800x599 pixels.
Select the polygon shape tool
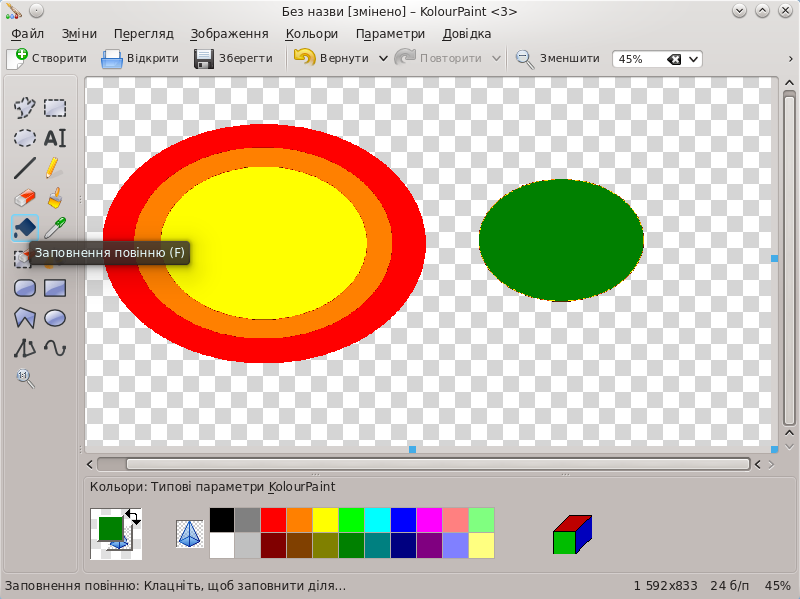[25, 318]
